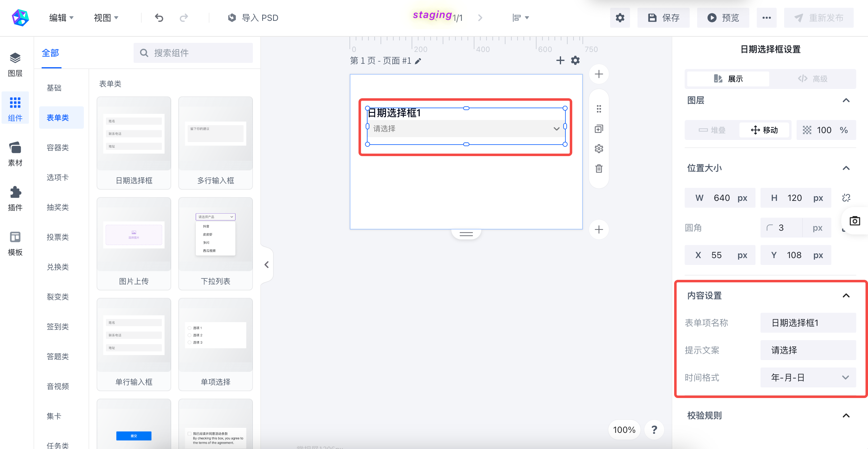Toggle the aspect ratio lock icon
Image resolution: width=868 pixels, height=449 pixels.
(x=846, y=198)
